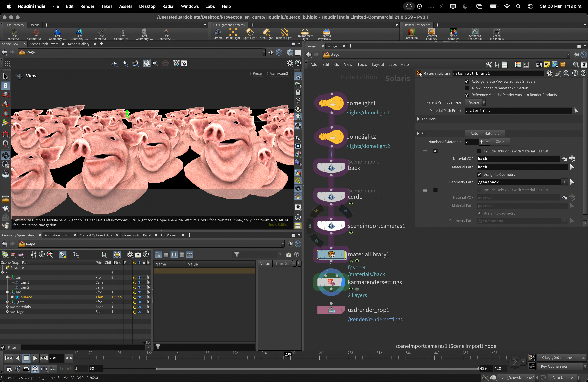
Task: Uncheck Auto-generate Preview Surface Shaders
Action: 467,82
